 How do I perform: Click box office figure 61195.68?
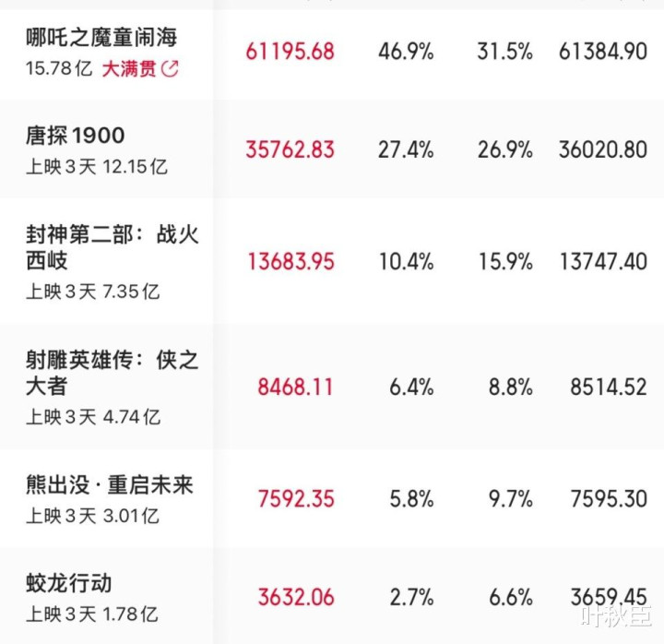tap(290, 52)
